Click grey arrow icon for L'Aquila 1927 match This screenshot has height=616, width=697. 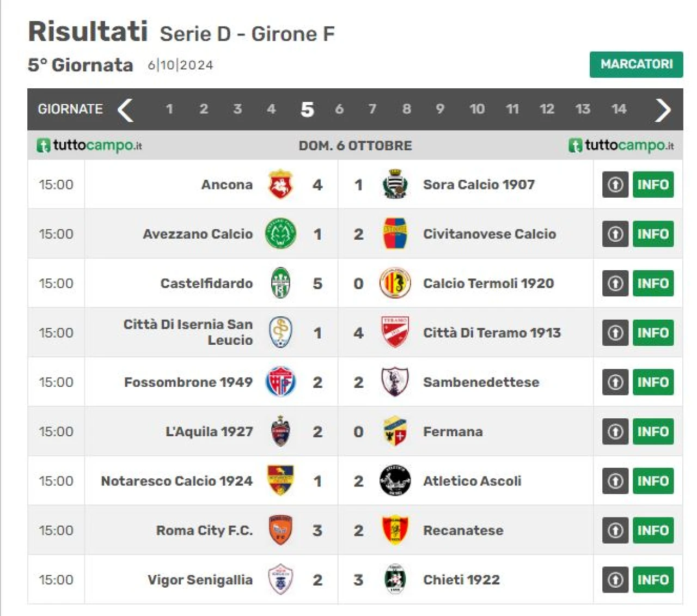pyautogui.click(x=615, y=432)
